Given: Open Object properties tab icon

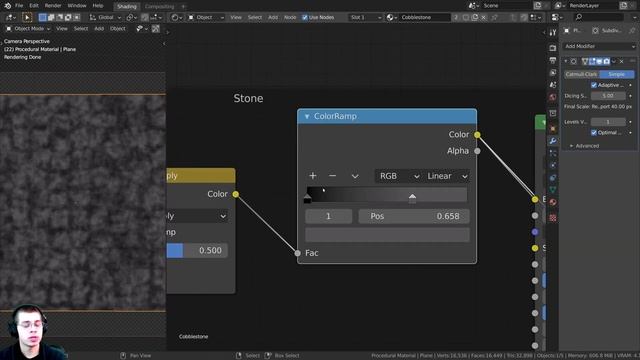Looking at the screenshot, I should [553, 129].
